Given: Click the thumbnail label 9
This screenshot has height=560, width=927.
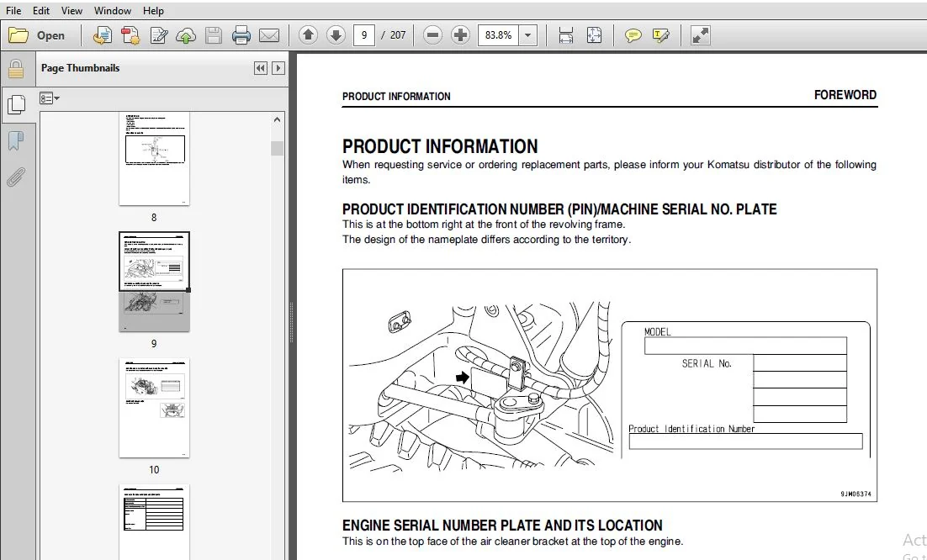Looking at the screenshot, I should pos(154,344).
